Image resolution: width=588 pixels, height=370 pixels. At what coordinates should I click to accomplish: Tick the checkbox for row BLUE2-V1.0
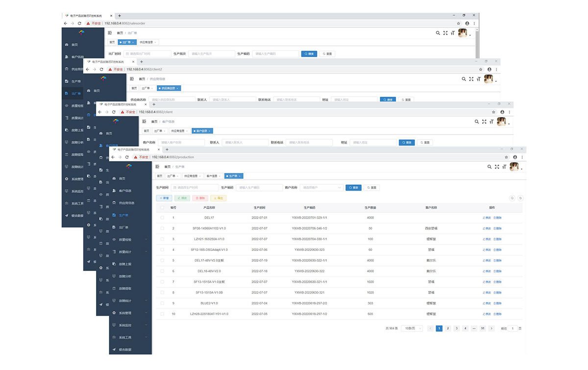(x=162, y=303)
